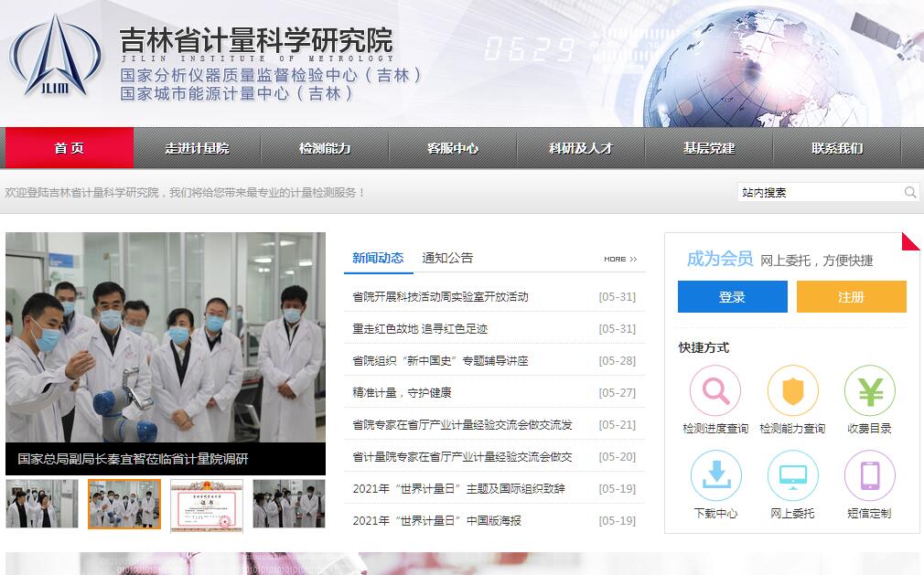Click the search magnifier icon in 站内搜索
The image size is (924, 575).
click(x=910, y=192)
